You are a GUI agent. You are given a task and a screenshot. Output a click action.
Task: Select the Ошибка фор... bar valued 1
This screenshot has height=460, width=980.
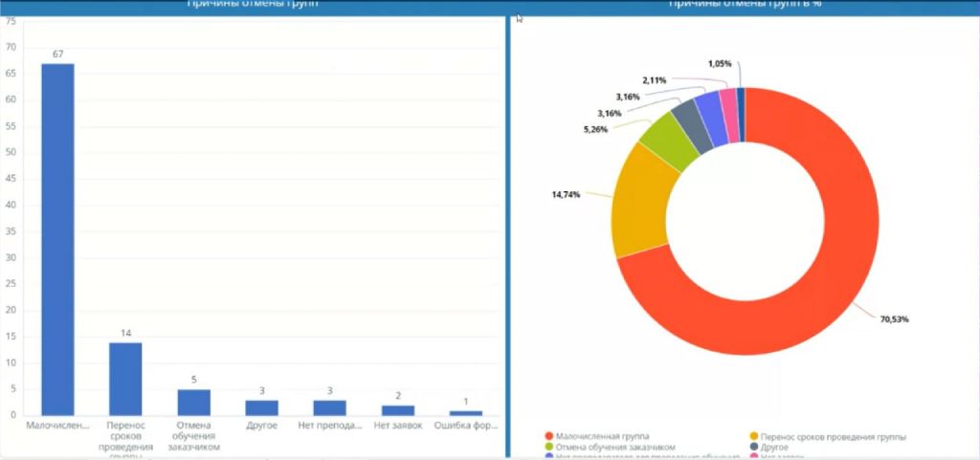pos(466,413)
